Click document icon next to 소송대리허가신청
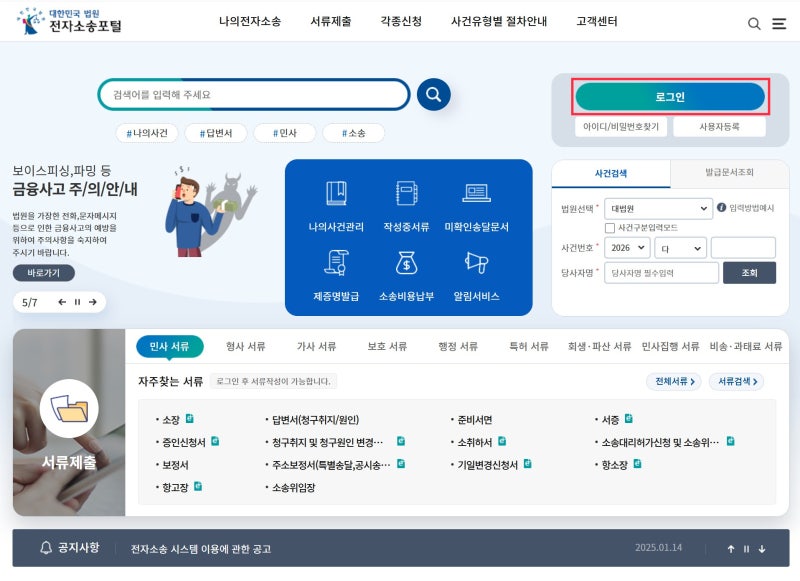The image size is (800, 581). [x=731, y=441]
